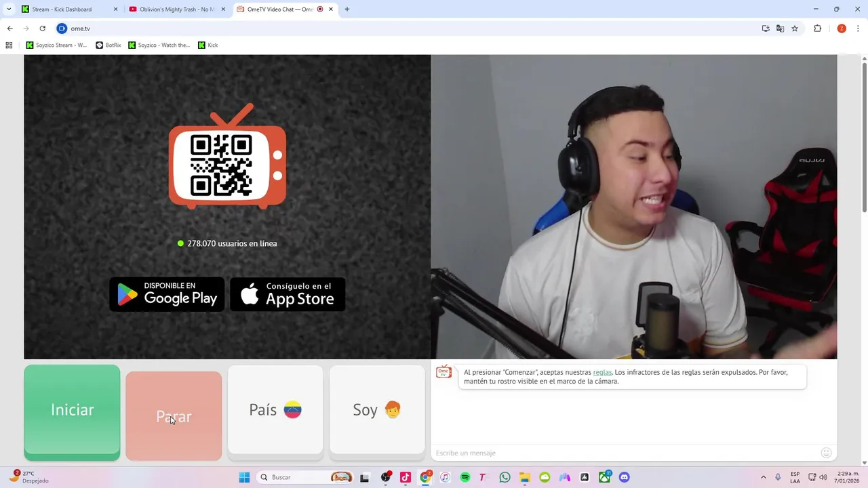868x488 pixels.
Task: Open the volume control in system tray
Action: (823, 477)
